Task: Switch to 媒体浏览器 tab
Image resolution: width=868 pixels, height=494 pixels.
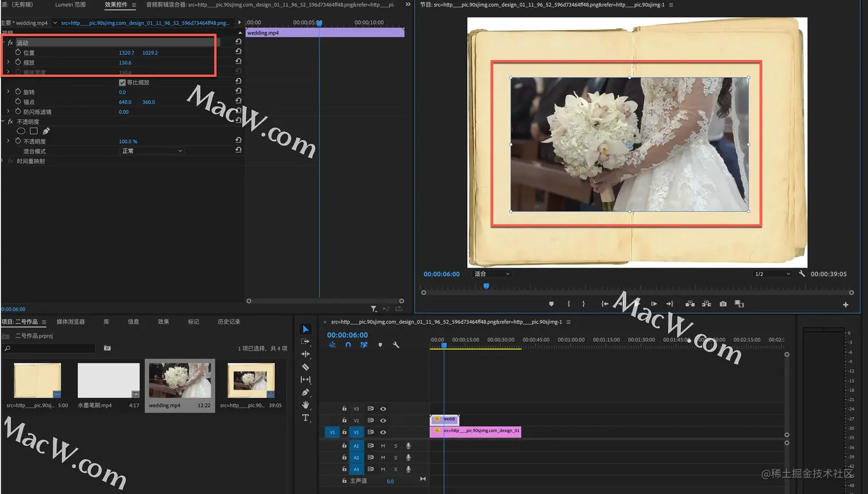Action: [x=71, y=322]
